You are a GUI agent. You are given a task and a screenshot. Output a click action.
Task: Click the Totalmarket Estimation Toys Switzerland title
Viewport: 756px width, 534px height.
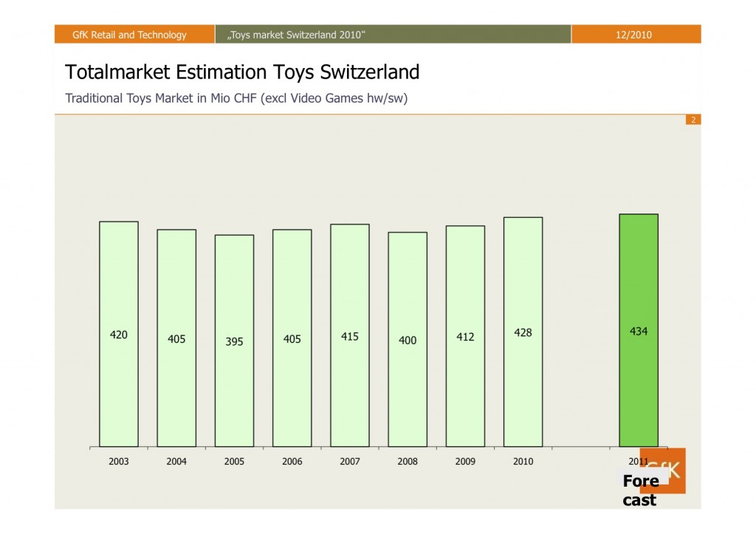[x=242, y=72]
